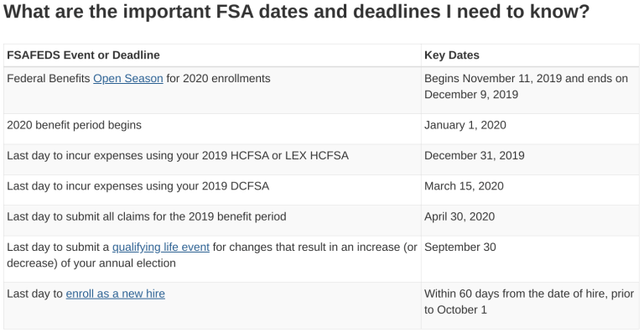644x333 pixels.
Task: Click the submit all claims row text
Action: (x=147, y=216)
